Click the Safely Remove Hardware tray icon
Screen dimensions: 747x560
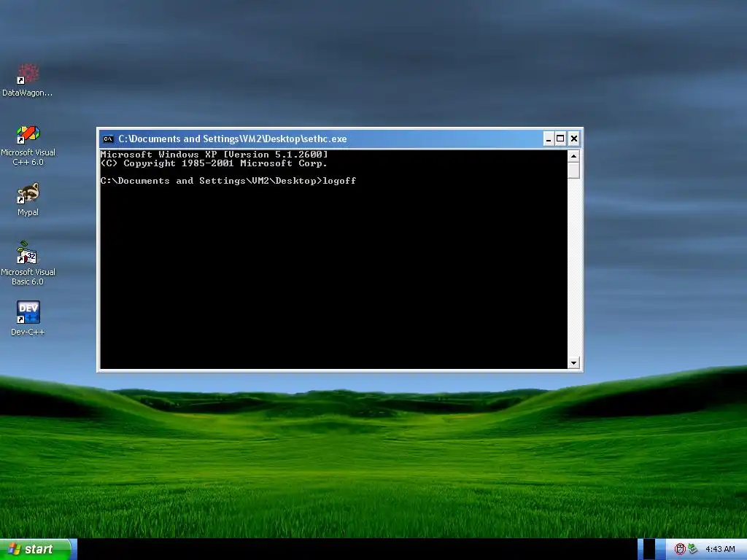[693, 549]
